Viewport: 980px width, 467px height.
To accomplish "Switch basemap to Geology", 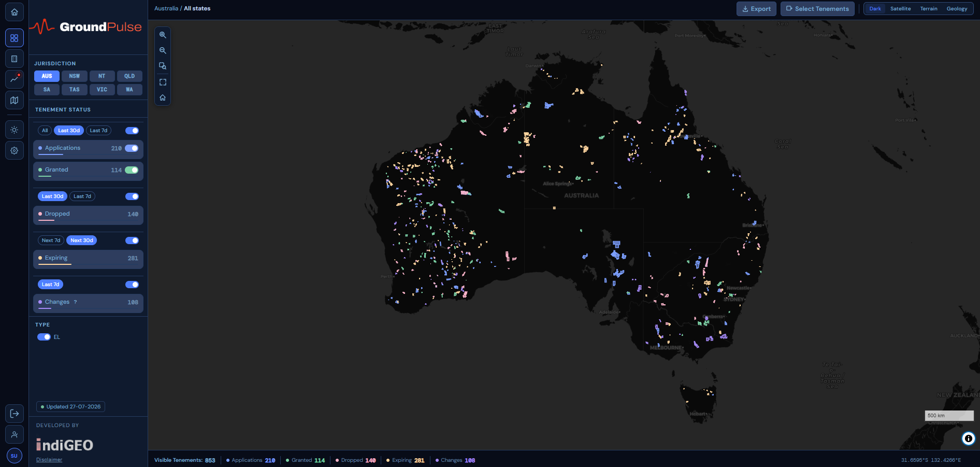I will [x=957, y=9].
